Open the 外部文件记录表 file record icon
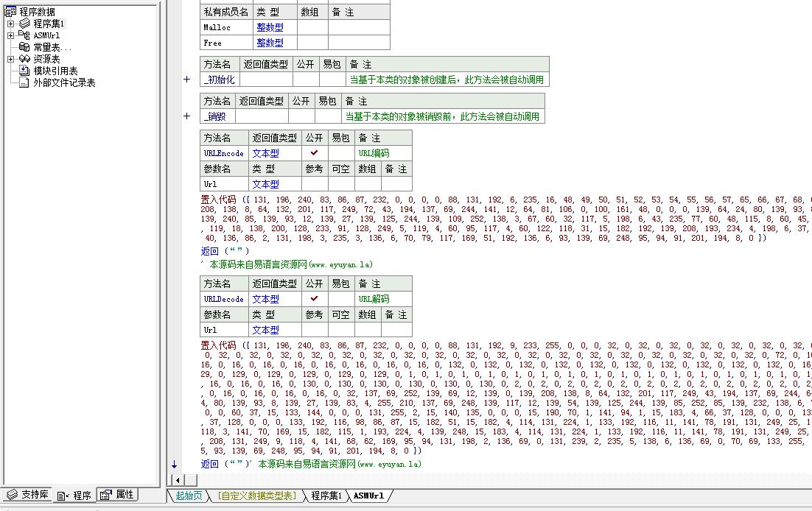 [x=24, y=83]
